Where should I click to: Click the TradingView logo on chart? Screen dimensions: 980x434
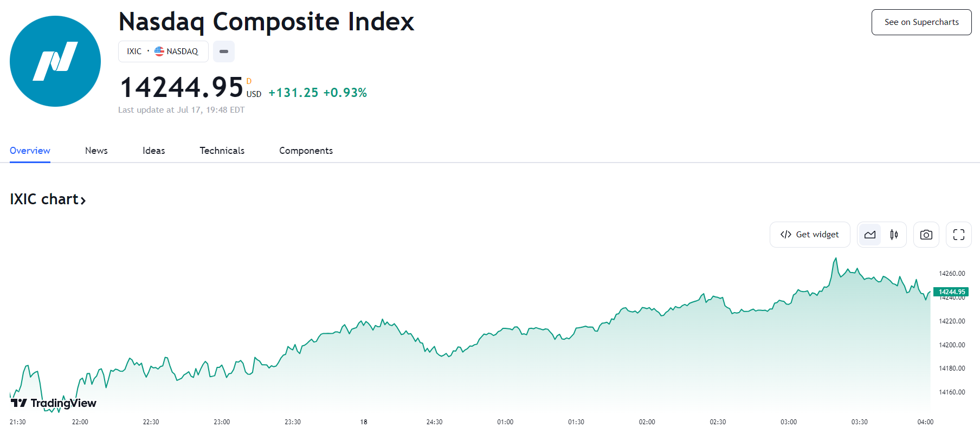(54, 403)
